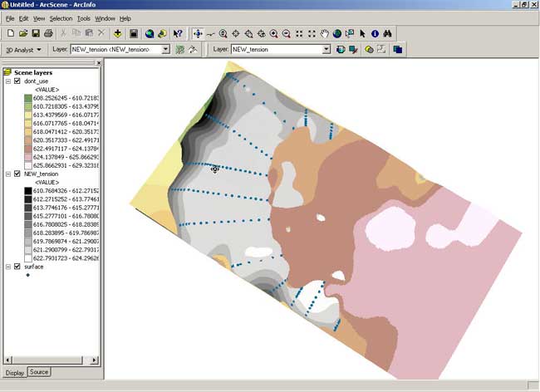Collapse the surface layer legend
Image resolution: width=540 pixels, height=392 pixels.
coord(8,267)
